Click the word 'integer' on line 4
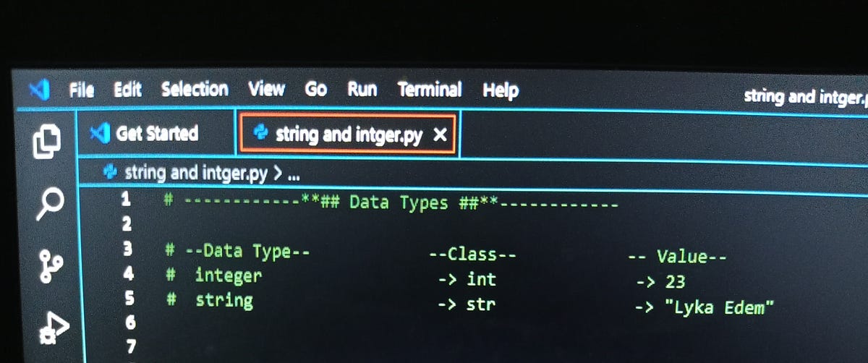 point(228,276)
